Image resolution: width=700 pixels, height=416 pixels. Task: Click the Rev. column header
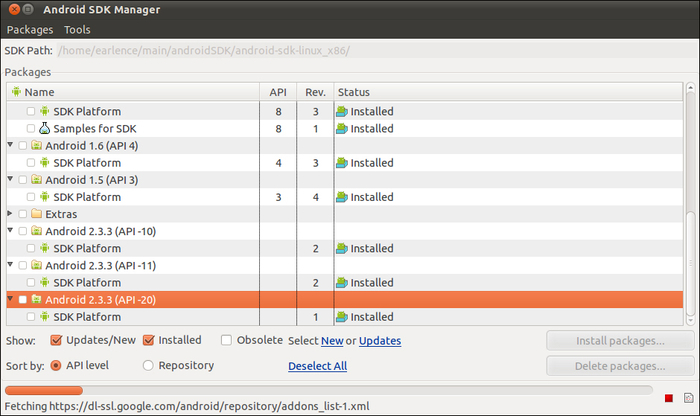coord(315,92)
